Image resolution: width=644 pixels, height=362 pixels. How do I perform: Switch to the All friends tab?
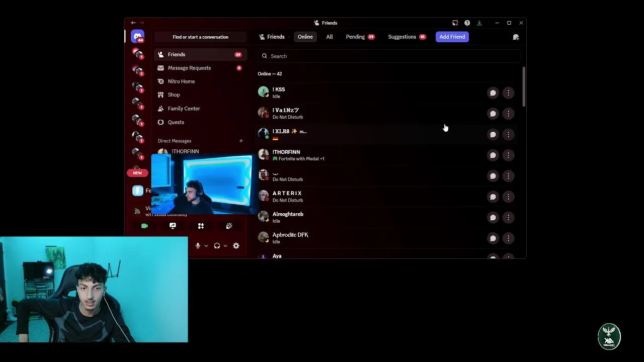click(330, 37)
